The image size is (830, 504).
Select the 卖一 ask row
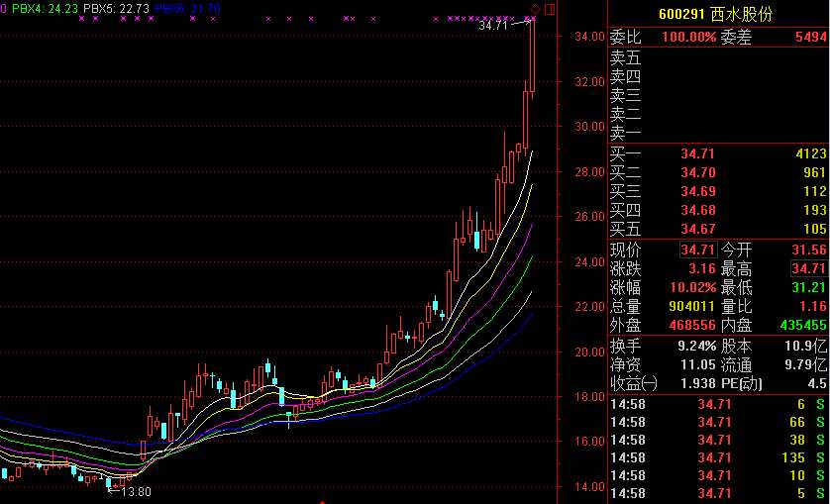tap(719, 133)
